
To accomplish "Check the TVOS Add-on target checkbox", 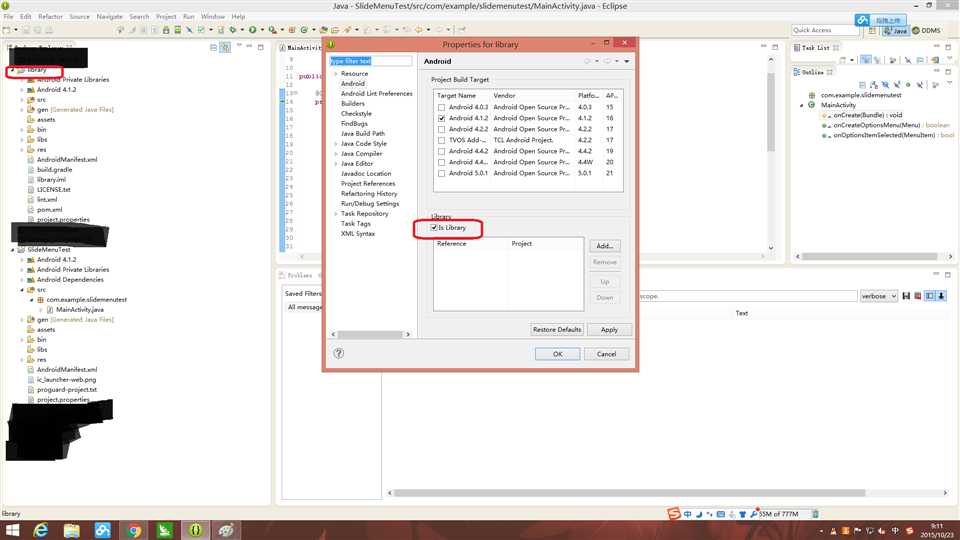I will point(441,140).
